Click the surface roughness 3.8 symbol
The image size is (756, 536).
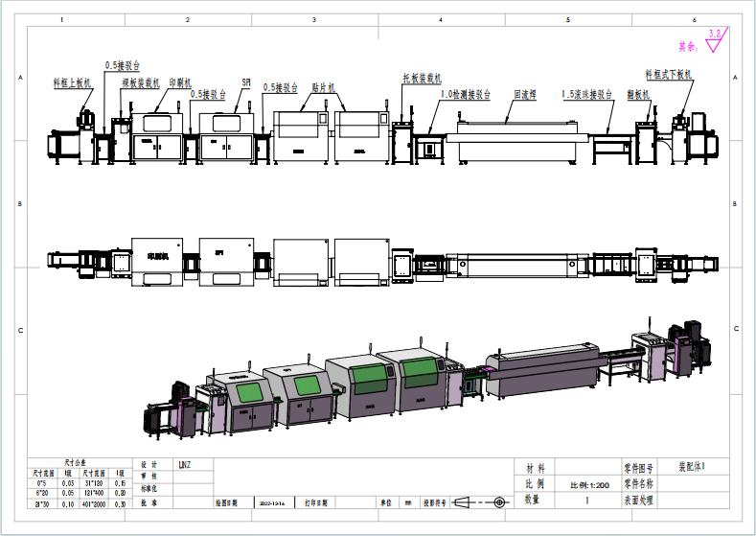tap(714, 40)
